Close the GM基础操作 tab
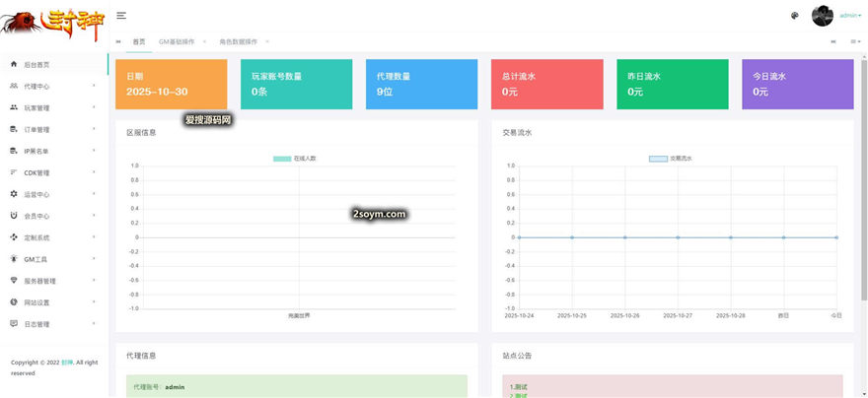This screenshot has width=868, height=398. pos(204,41)
